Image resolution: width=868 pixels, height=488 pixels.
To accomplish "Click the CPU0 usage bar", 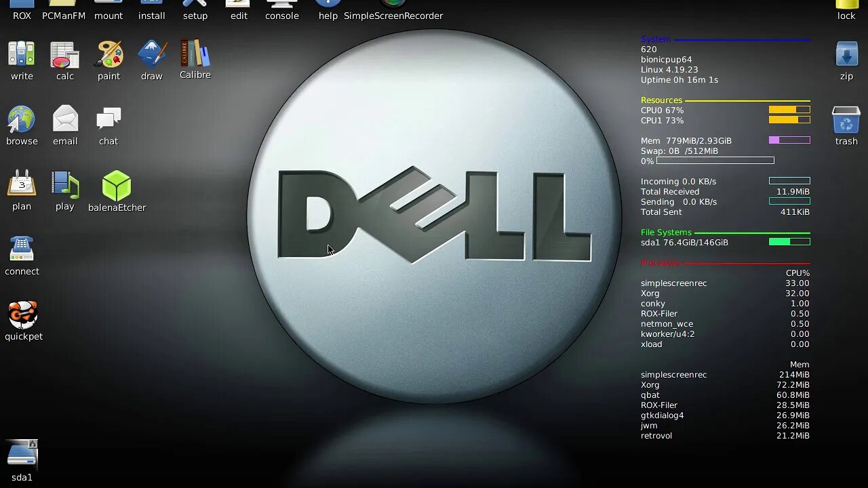I will coord(789,110).
